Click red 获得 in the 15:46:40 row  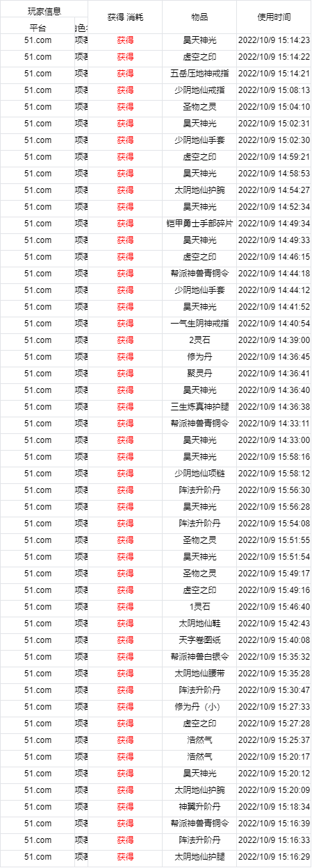pyautogui.click(x=125, y=607)
